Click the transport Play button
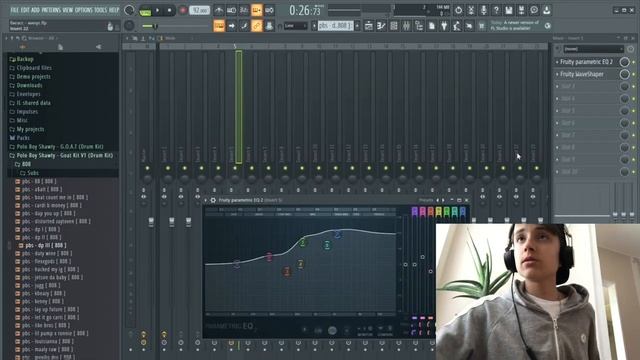Screen dimensions: 640x360 [x=157, y=11]
